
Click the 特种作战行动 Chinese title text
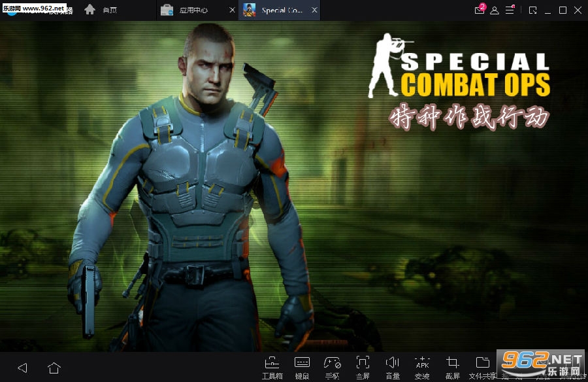(x=470, y=116)
